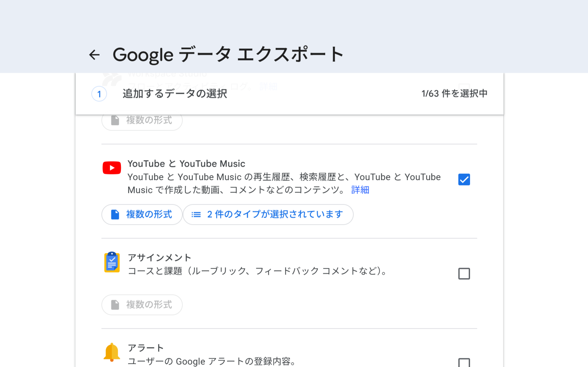
Task: Click the 1/63 件を選択中 counter
Action: pyautogui.click(x=454, y=93)
